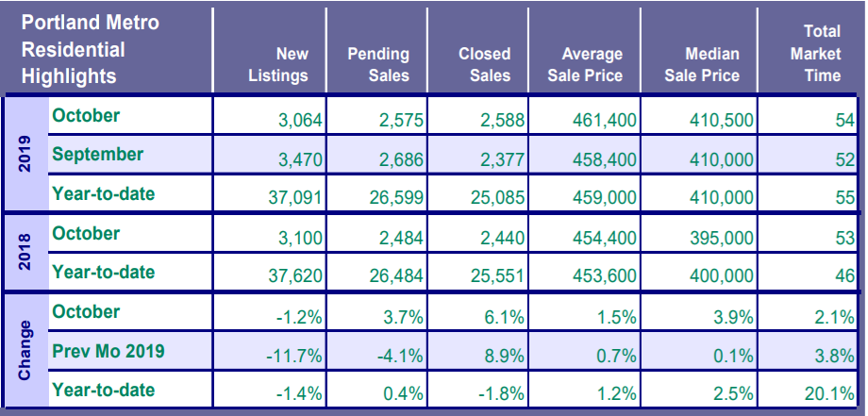
Task: Click the Portland Metro Residential Highlights title
Action: (91, 49)
